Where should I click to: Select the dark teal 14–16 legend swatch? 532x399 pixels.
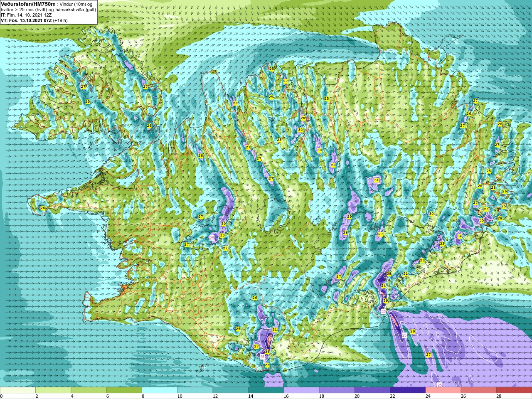tap(266, 390)
